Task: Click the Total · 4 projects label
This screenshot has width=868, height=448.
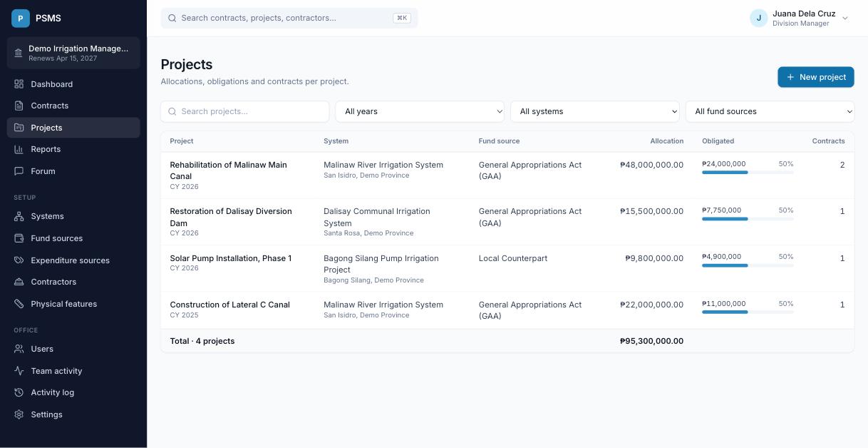Action: 202,341
